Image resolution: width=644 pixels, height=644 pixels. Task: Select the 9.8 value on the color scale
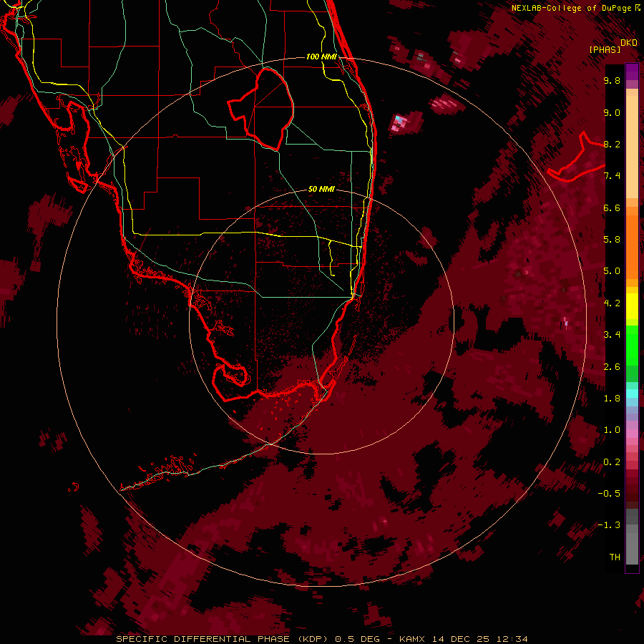pyautogui.click(x=612, y=80)
